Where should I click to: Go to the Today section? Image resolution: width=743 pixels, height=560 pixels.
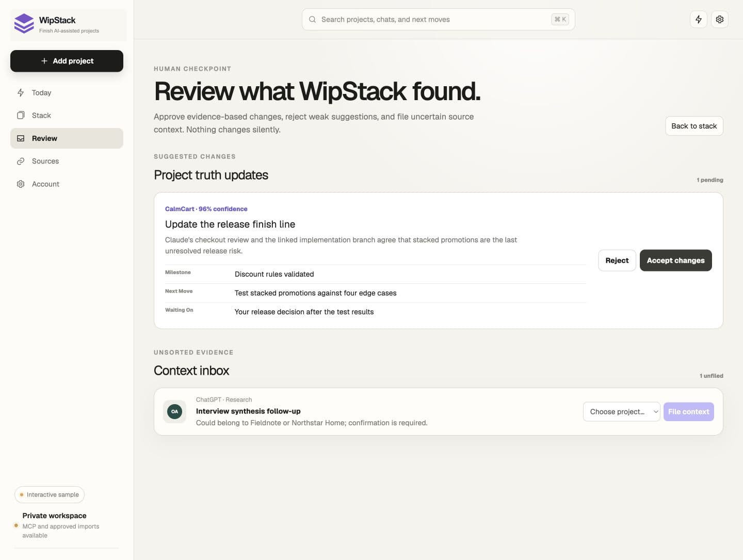point(67,93)
